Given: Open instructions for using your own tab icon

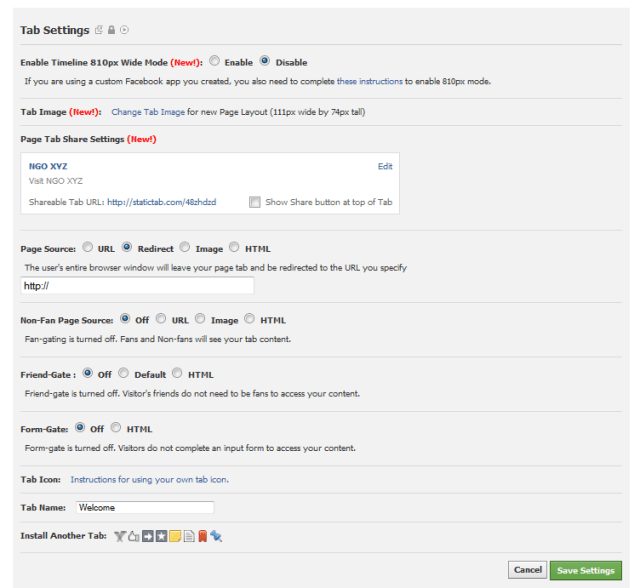Looking at the screenshot, I should tap(149, 479).
